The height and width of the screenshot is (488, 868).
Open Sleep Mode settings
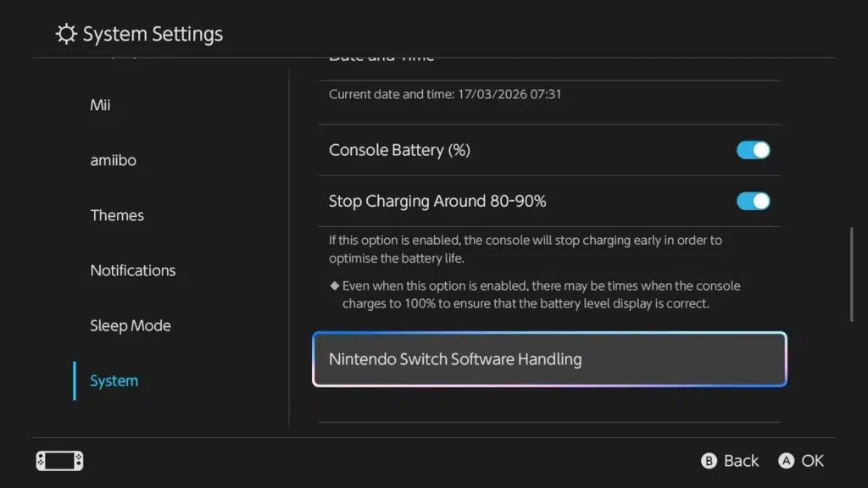click(x=130, y=325)
